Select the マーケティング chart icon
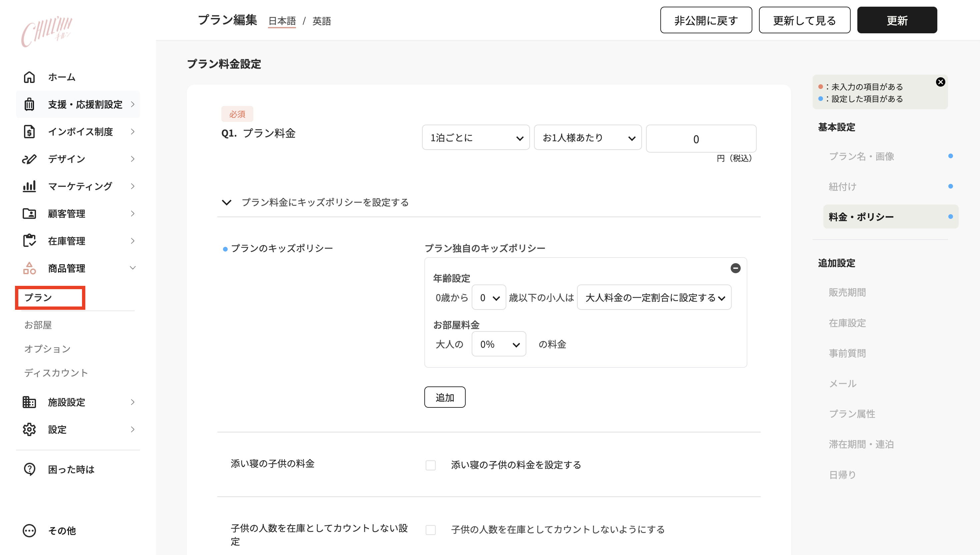 (29, 187)
